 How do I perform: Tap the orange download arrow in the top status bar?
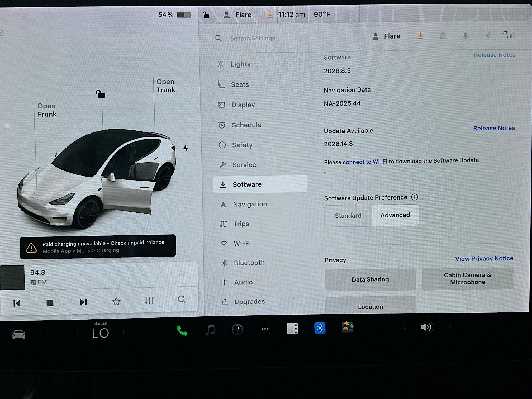[270, 15]
